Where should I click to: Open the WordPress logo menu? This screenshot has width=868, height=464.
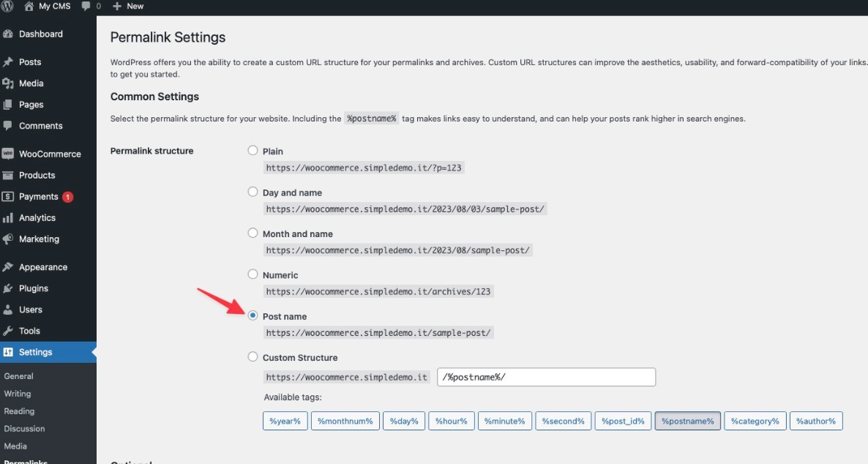[7, 6]
